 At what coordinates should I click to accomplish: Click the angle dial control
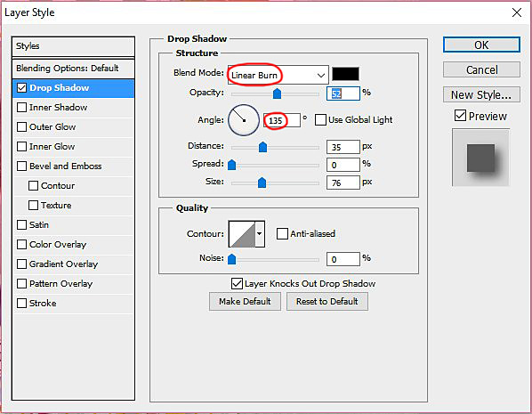(x=244, y=120)
